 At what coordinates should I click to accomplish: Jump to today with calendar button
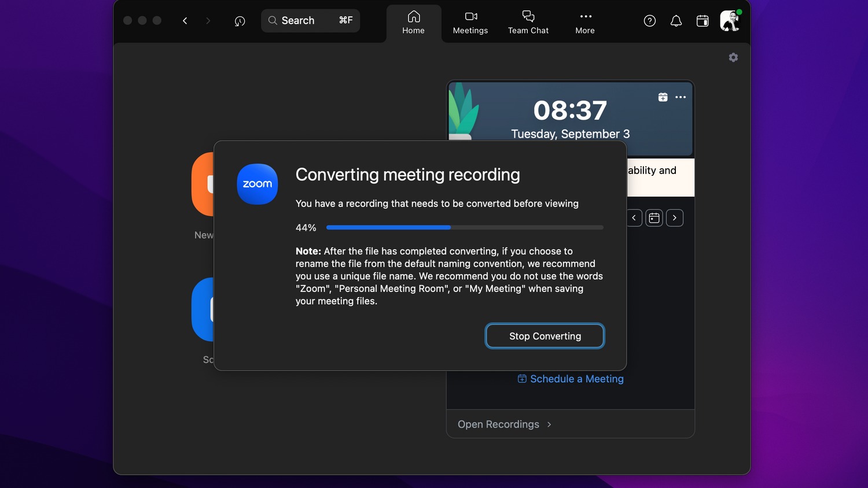654,218
